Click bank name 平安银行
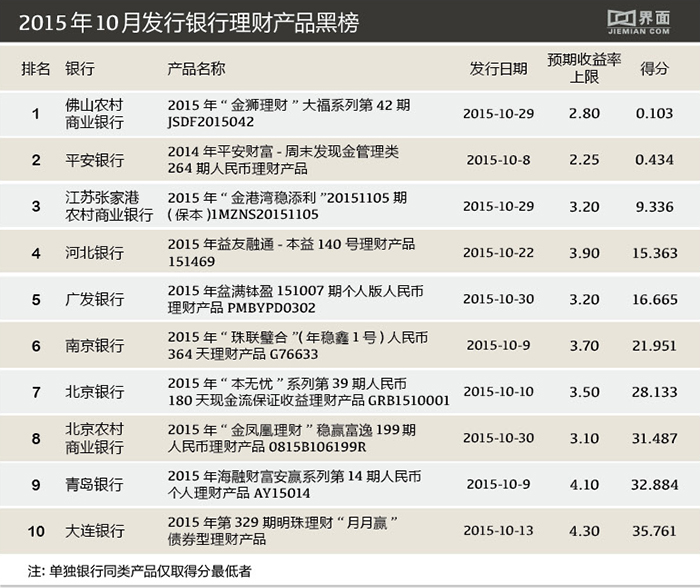Screen dimensions: 700x588 tap(95, 160)
